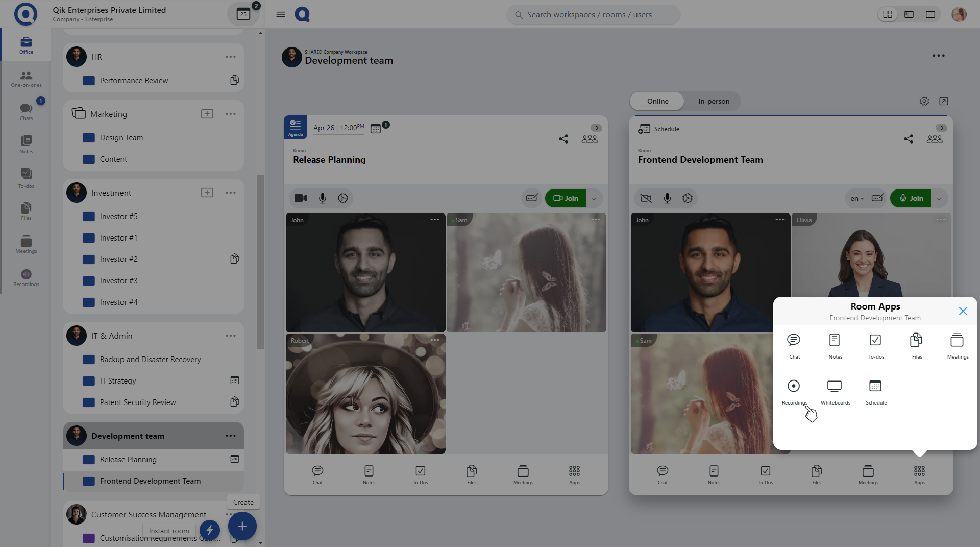Click the instant room lightning button
980x547 pixels.
pos(209,530)
